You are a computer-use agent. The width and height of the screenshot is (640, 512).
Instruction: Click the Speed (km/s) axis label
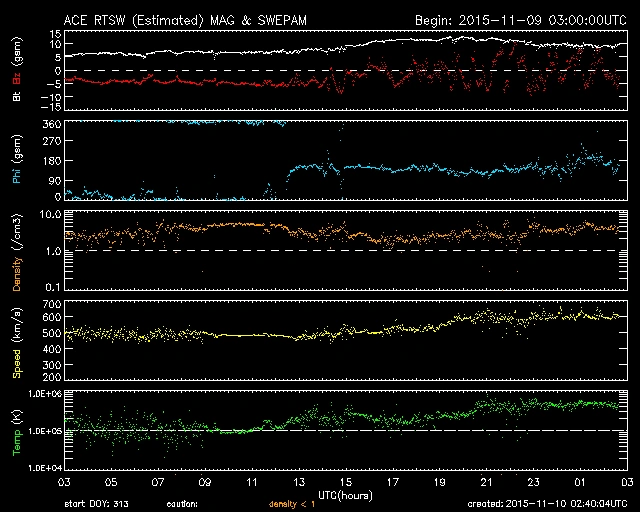pos(17,340)
